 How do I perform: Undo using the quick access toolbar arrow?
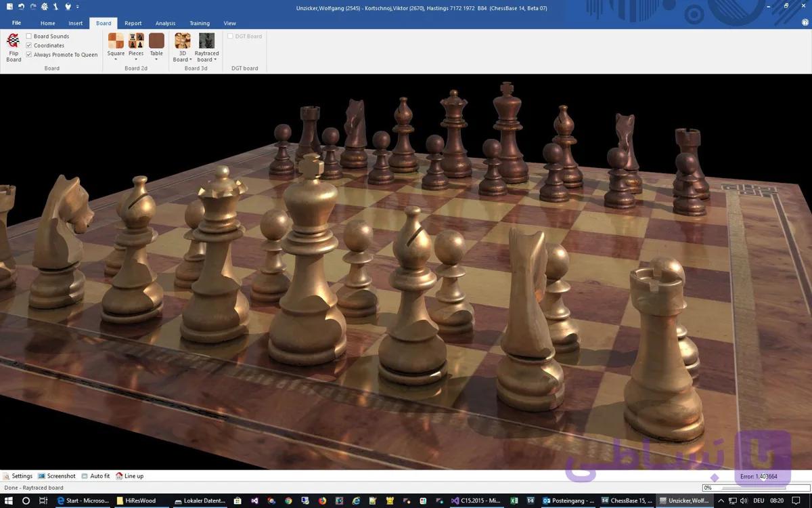tap(22, 7)
